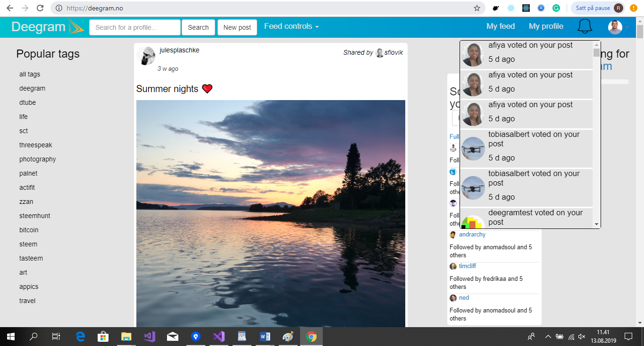Image resolution: width=644 pixels, height=346 pixels.
Task: Open Windows action center notification icon
Action: (628, 337)
